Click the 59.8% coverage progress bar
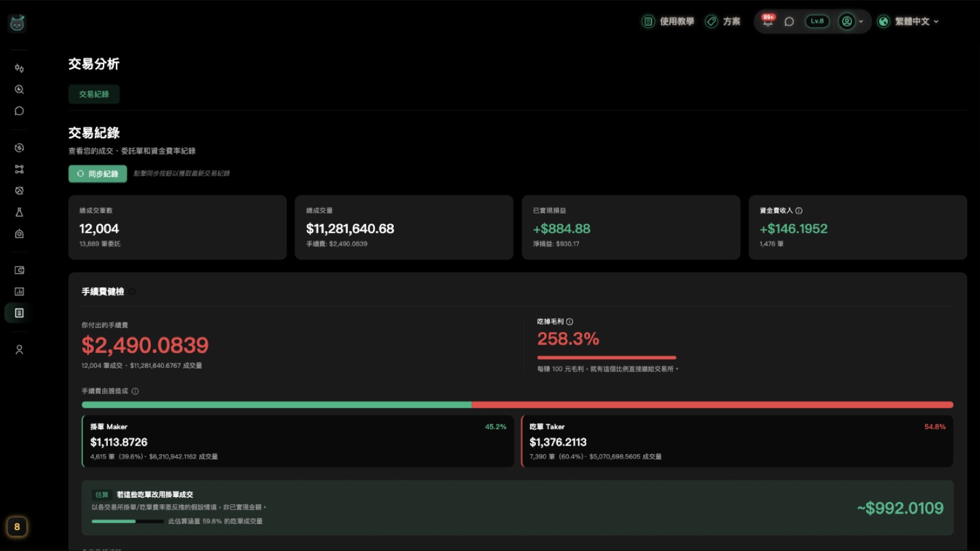 coord(127,522)
